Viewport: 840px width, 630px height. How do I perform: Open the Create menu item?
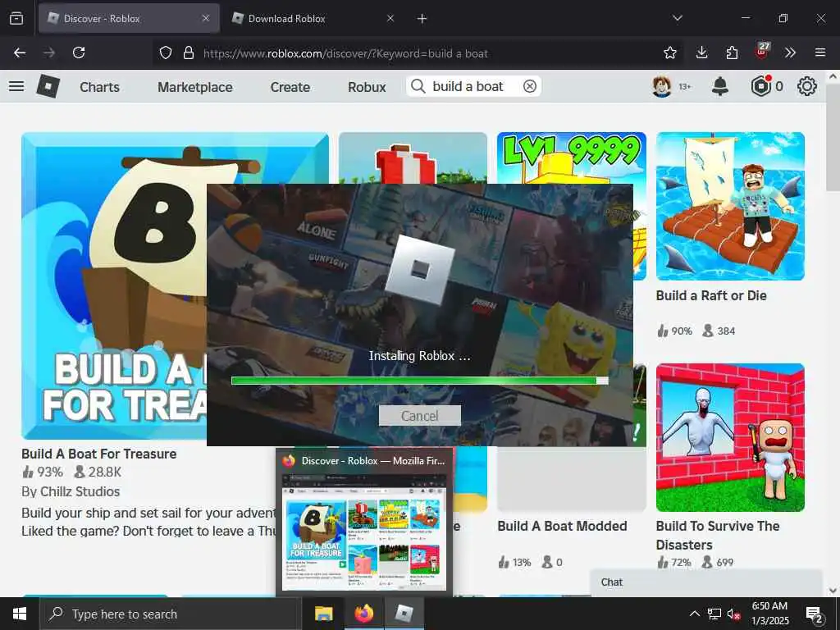[290, 87]
